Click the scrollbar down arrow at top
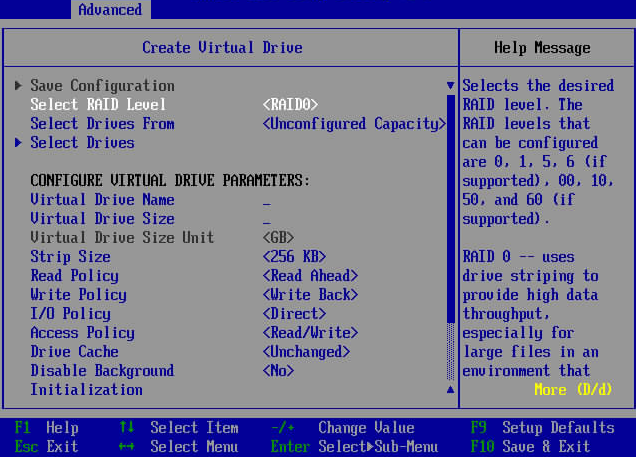Image resolution: width=636 pixels, height=457 pixels. tap(450, 86)
